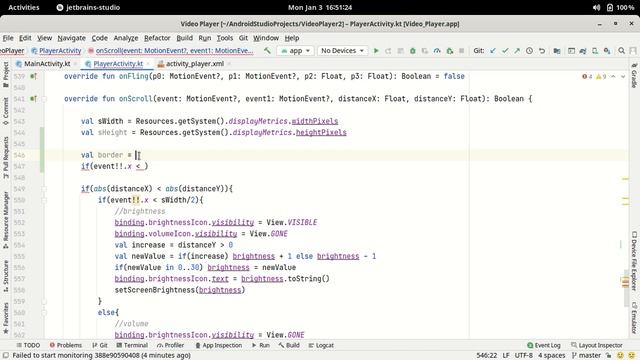Viewport: 640px width, 360px height.
Task: Open the Logcat tool window
Action: (x=321, y=345)
